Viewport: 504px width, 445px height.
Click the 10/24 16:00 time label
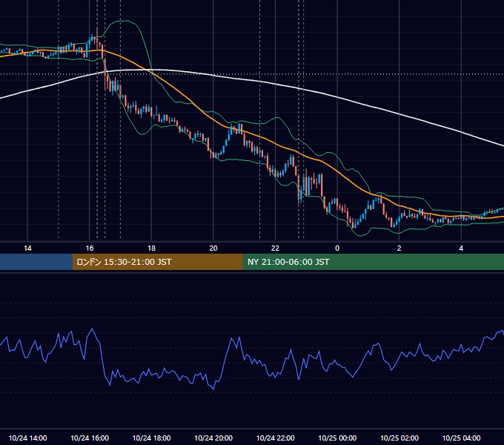click(x=90, y=438)
